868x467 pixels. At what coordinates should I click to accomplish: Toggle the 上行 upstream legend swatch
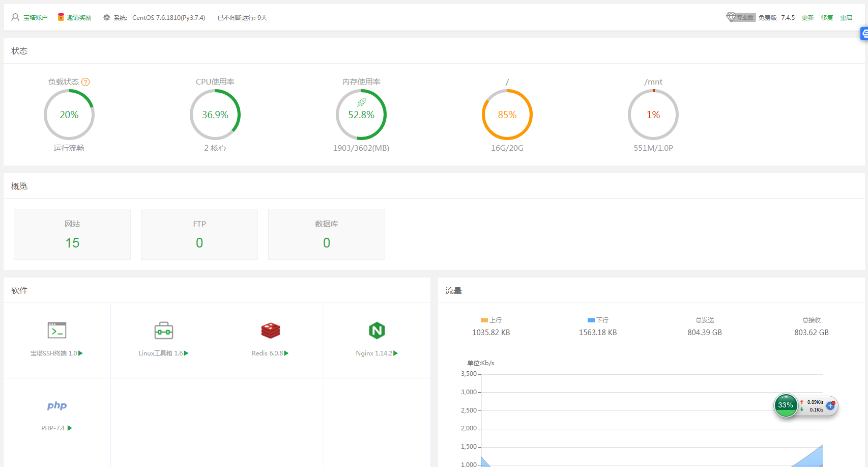pos(484,320)
